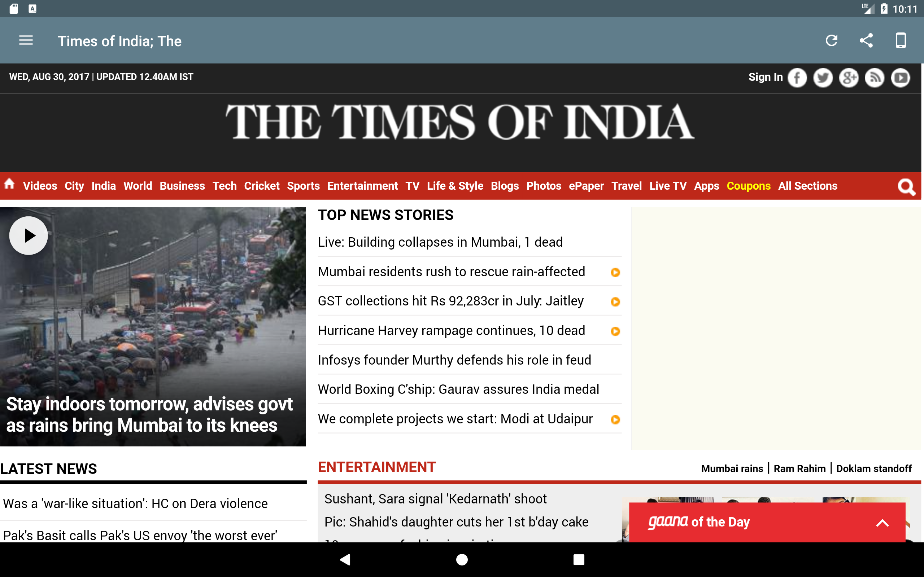Read Hurricane Harvey rampage story
The image size is (924, 577).
[x=451, y=330]
